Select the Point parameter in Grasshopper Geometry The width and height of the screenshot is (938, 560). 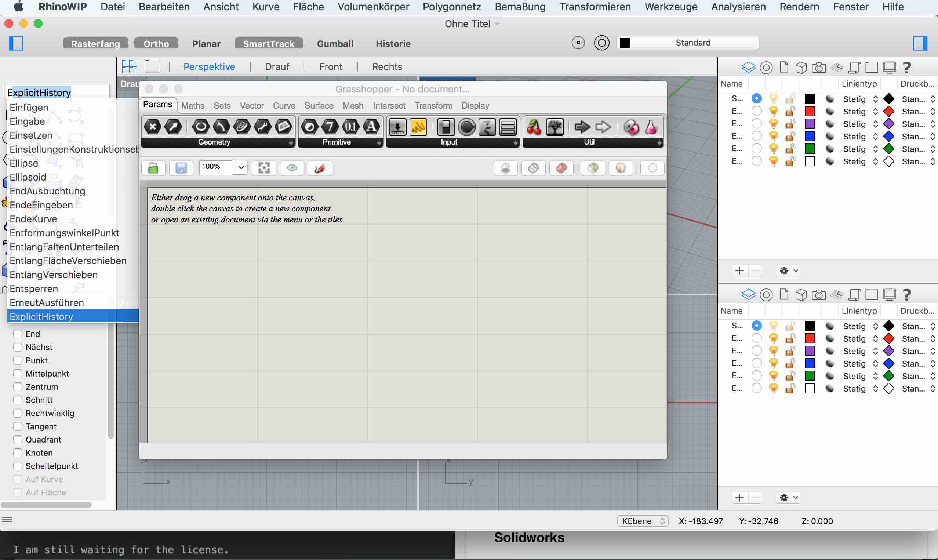click(153, 127)
